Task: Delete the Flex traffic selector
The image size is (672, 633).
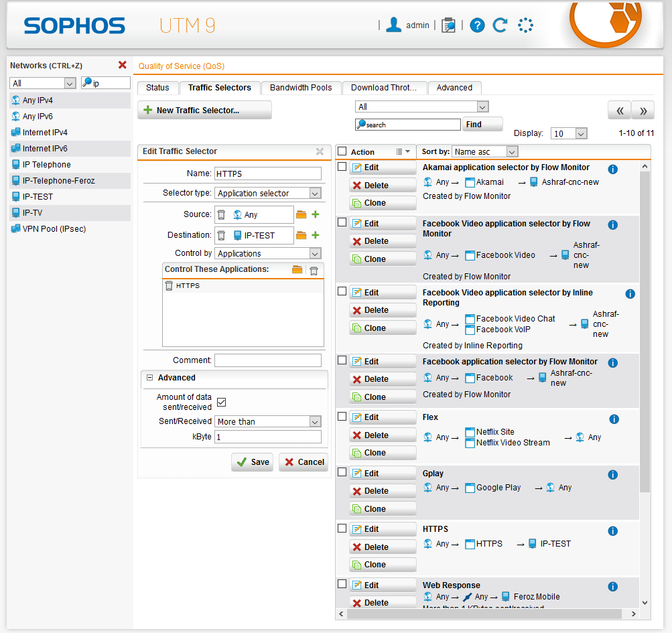Action: tap(383, 435)
